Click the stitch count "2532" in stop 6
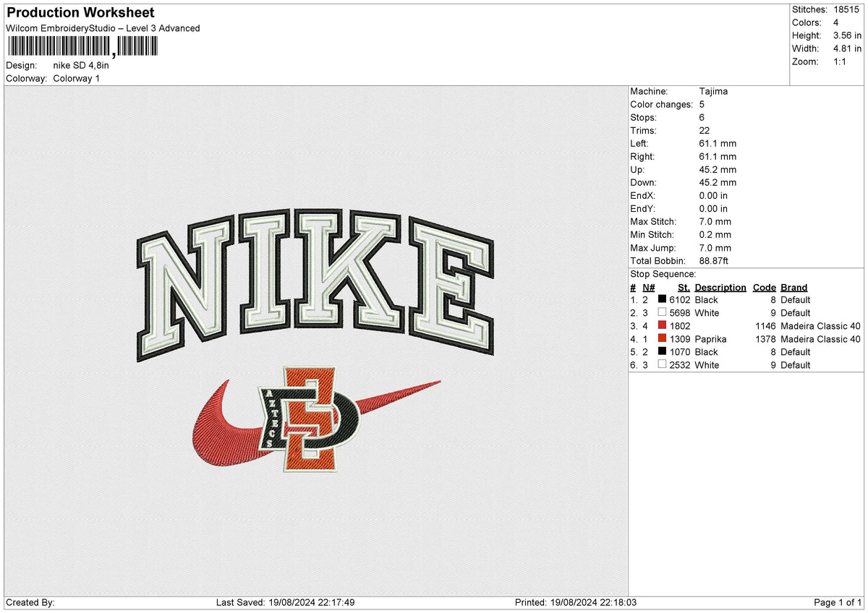The width and height of the screenshot is (868, 613). pos(680,365)
